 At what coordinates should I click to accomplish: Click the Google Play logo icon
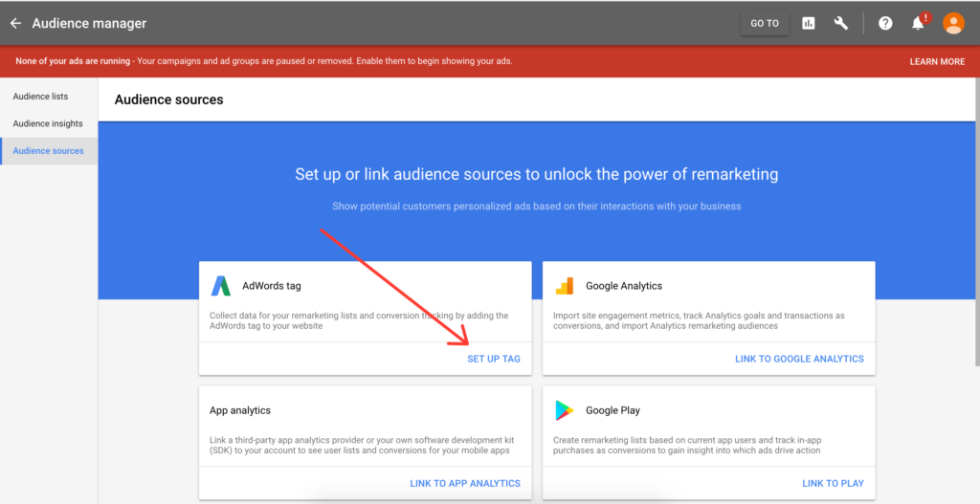tap(565, 410)
